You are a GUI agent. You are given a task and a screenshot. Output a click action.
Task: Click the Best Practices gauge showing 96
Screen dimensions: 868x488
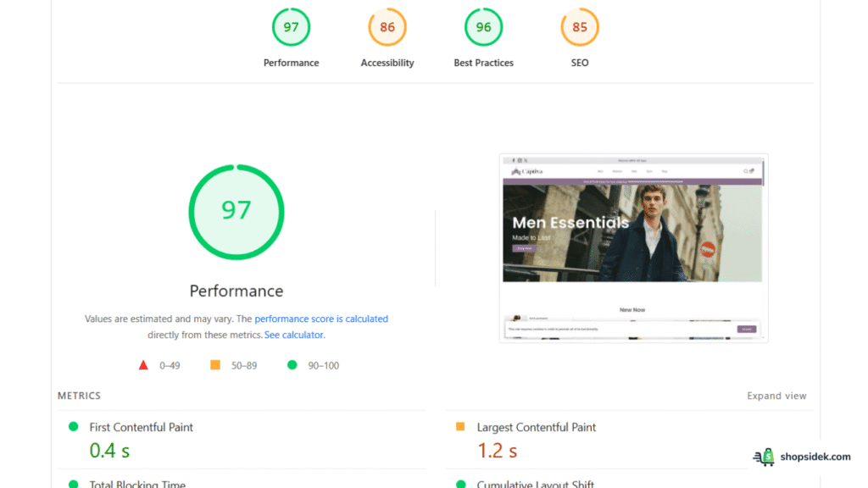[x=483, y=26]
